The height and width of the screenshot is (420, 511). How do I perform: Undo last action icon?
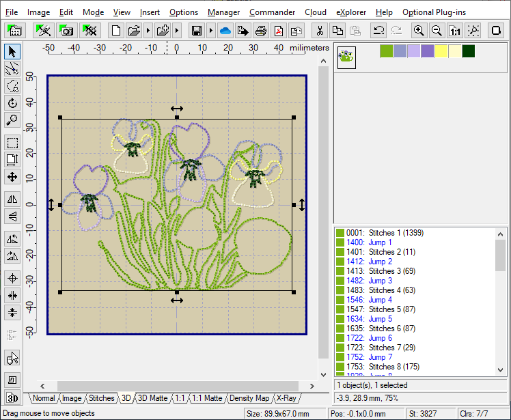tap(378, 31)
